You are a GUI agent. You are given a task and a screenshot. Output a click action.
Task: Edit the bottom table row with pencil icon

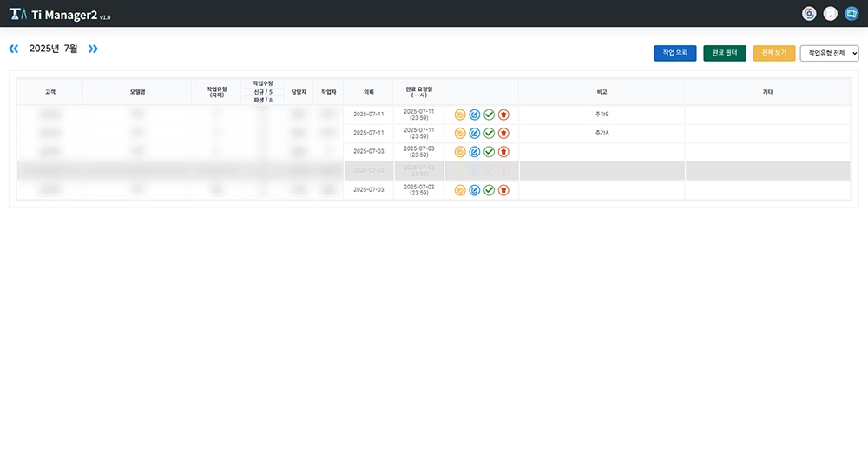475,190
